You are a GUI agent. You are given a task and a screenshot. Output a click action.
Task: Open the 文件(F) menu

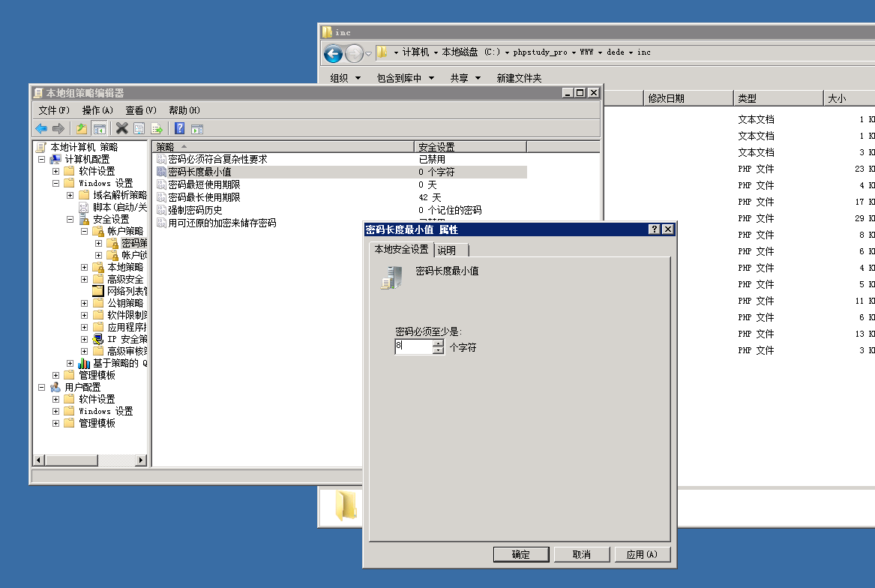(x=54, y=110)
